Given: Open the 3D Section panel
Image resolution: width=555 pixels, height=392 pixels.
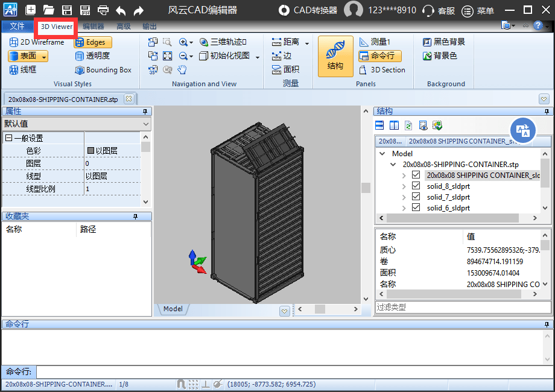Looking at the screenshot, I should [382, 70].
